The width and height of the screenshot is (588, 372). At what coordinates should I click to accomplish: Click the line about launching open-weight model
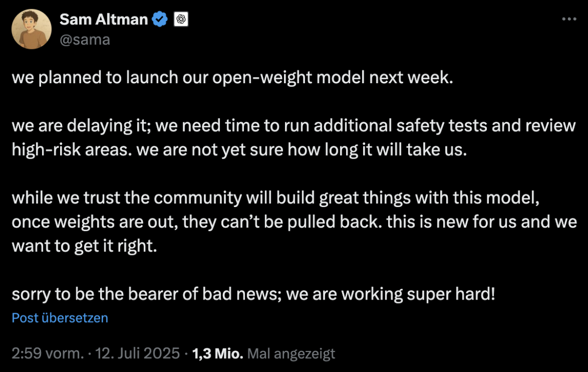233,78
